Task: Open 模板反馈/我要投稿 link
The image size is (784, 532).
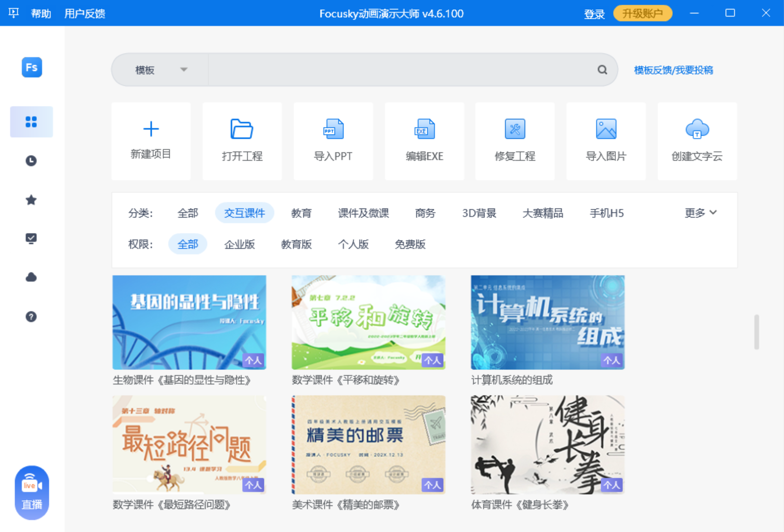Action: pyautogui.click(x=673, y=70)
